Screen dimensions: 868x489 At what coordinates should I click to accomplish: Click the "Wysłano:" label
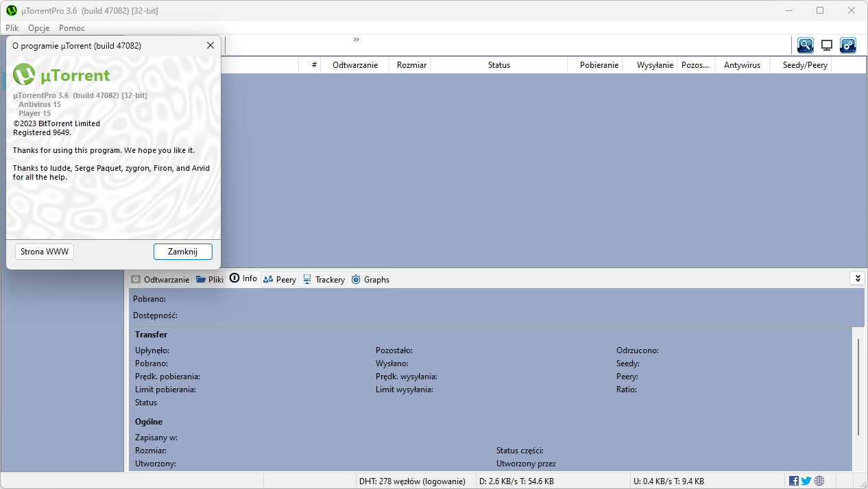pos(392,363)
